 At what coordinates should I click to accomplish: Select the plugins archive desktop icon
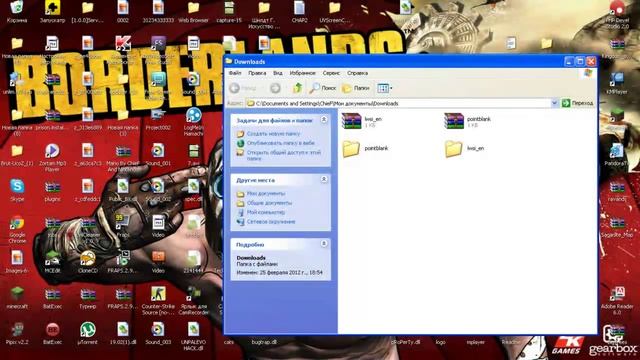(x=52, y=190)
